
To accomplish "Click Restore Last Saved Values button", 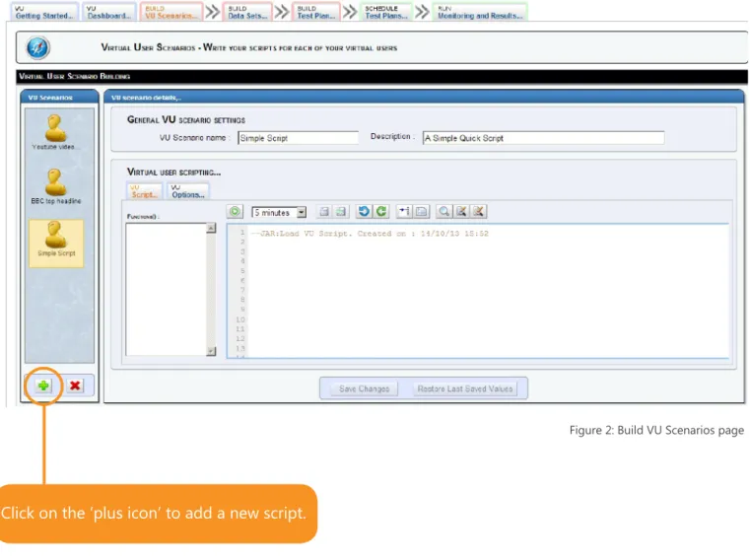I will (x=465, y=388).
